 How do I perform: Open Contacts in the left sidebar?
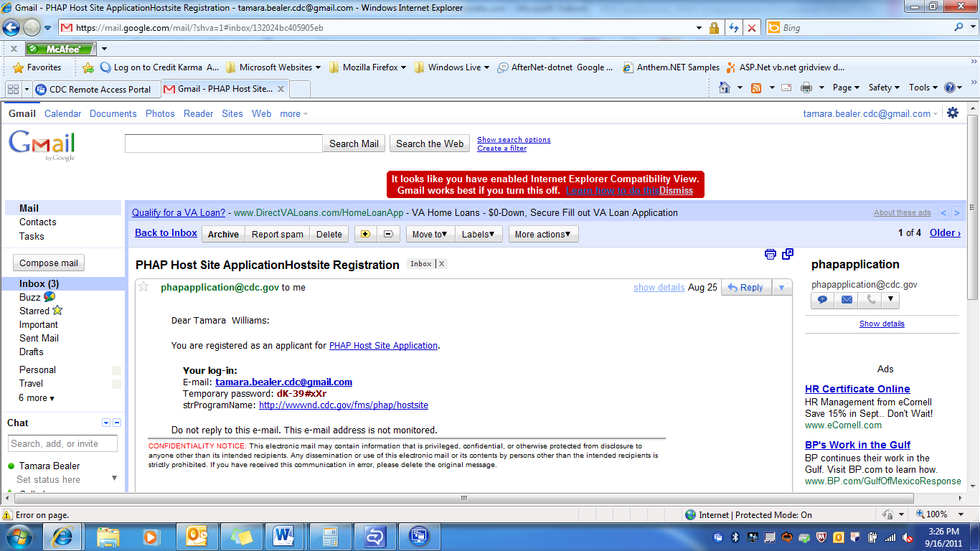click(x=37, y=222)
